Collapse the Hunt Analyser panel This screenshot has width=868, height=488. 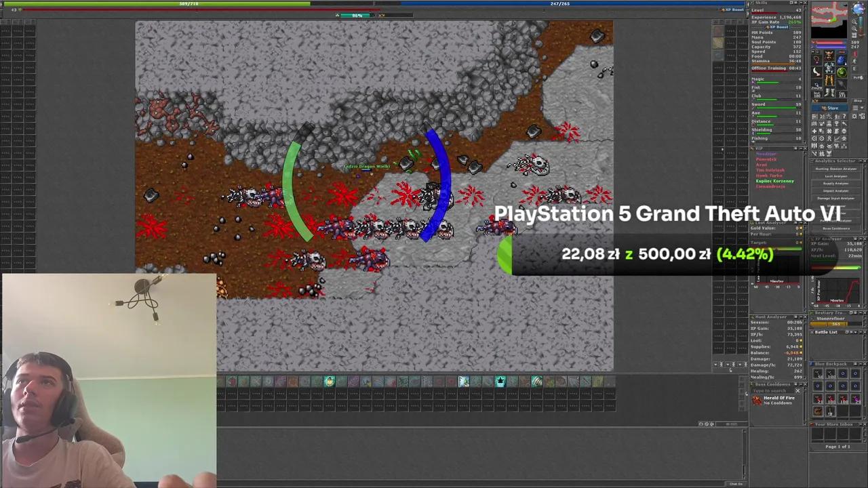(801, 317)
